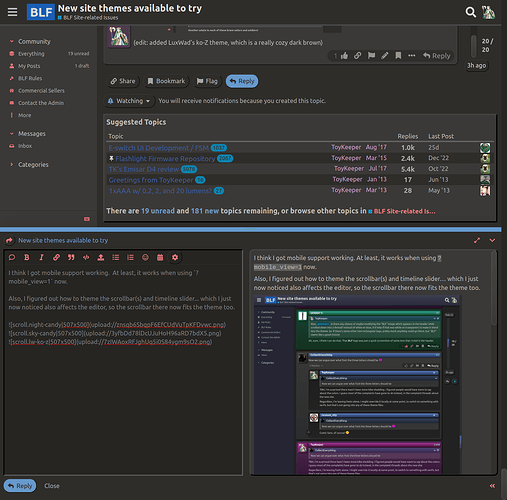The height and width of the screenshot is (500, 507).
Task: Open E-switch UI Development / FSM topic
Action: (159, 148)
